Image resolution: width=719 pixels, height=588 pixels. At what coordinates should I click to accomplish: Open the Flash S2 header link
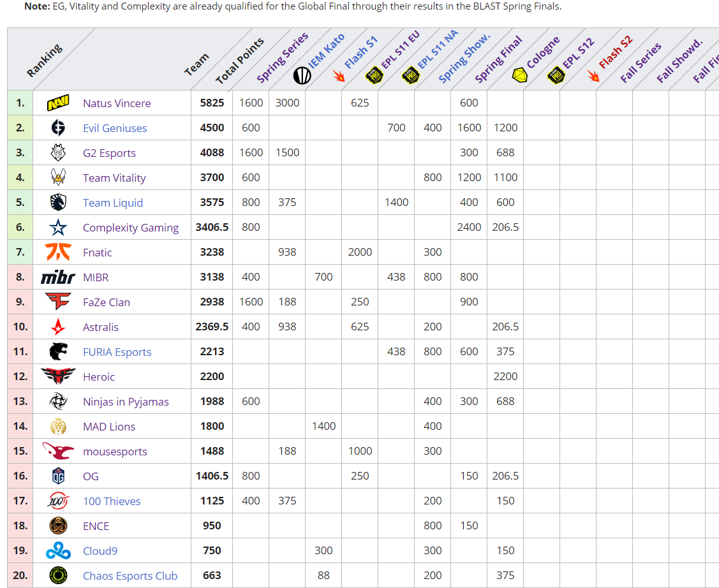(616, 52)
